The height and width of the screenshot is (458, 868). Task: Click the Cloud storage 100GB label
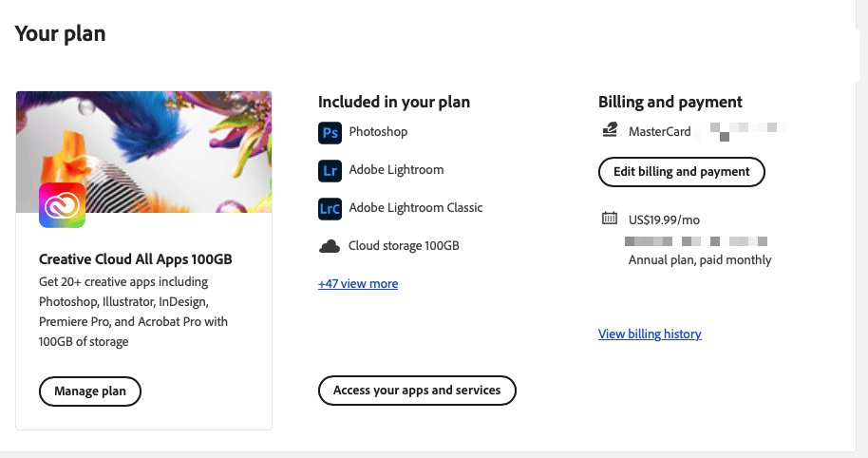point(404,246)
